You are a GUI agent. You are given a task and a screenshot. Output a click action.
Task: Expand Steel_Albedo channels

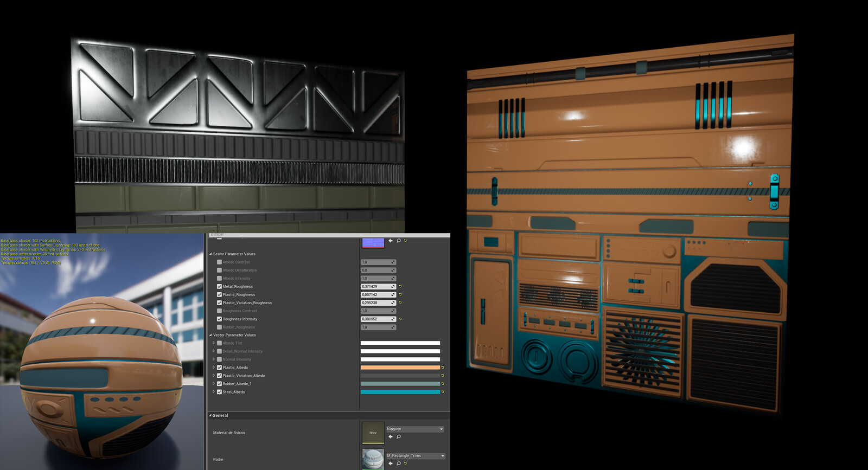pos(214,392)
